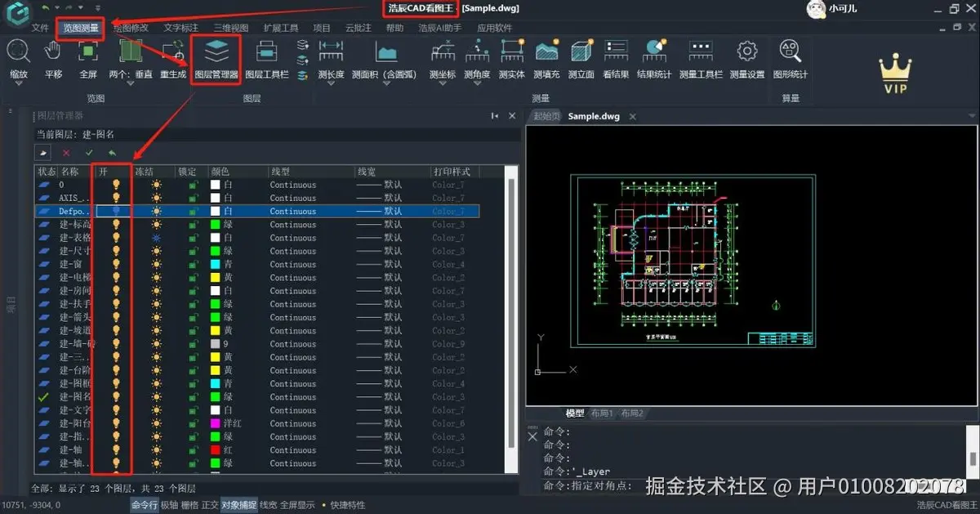Image resolution: width=980 pixels, height=514 pixels.
Task: Click the red X delete layer icon
Action: tap(67, 153)
